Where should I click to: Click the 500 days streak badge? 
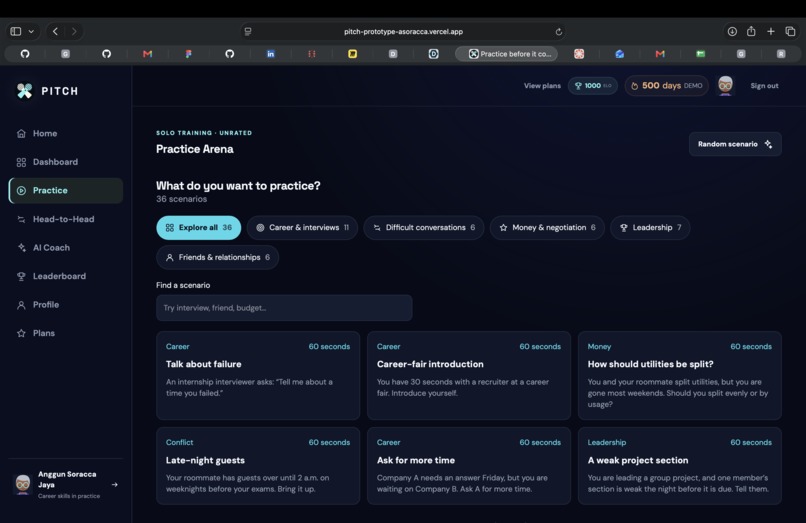(x=666, y=86)
